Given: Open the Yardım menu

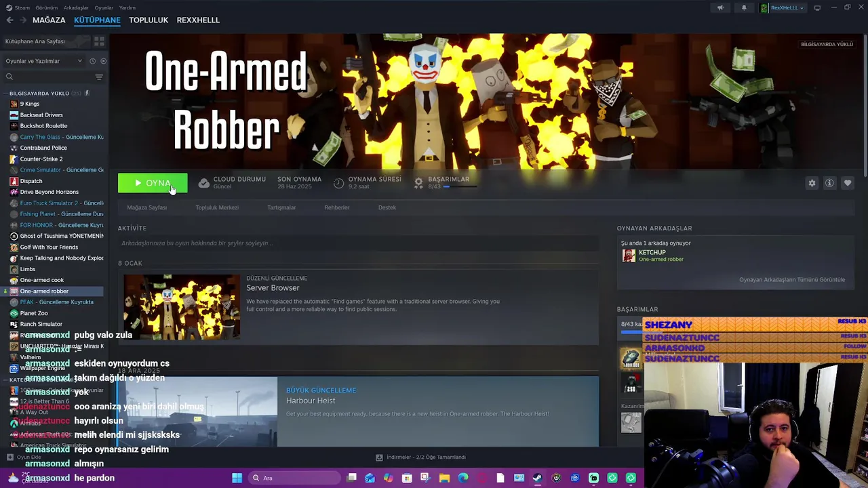Looking at the screenshot, I should (127, 8).
